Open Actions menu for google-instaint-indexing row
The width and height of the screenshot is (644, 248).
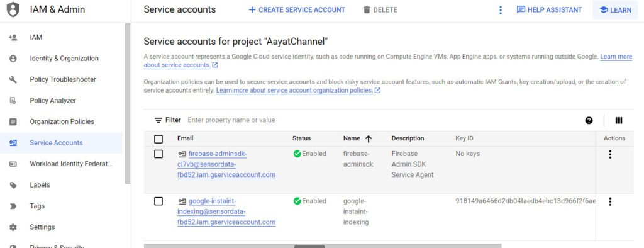tap(610, 201)
